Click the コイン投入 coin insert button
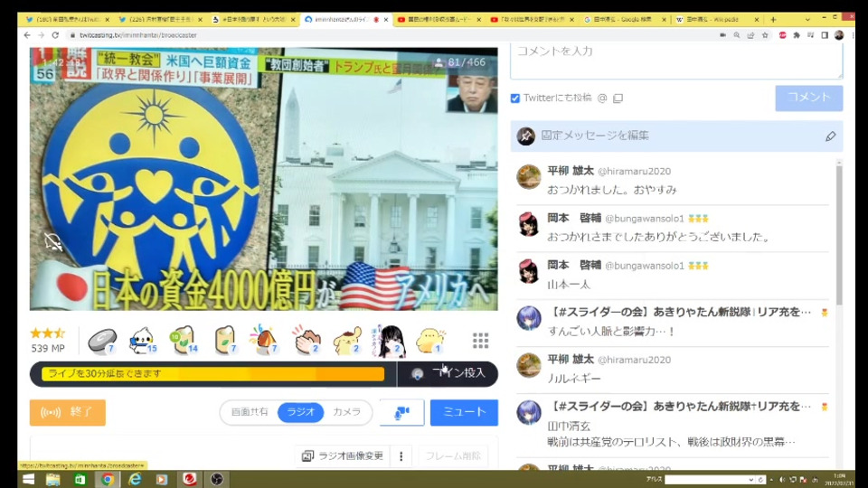 (x=448, y=373)
